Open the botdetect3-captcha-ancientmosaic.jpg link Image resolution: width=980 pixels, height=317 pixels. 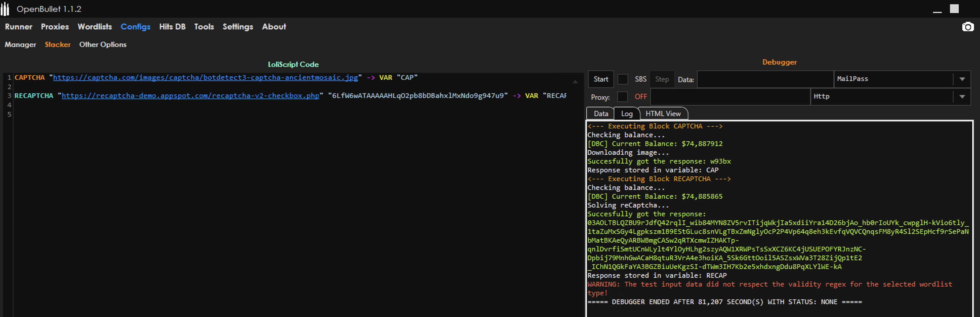[x=205, y=77]
